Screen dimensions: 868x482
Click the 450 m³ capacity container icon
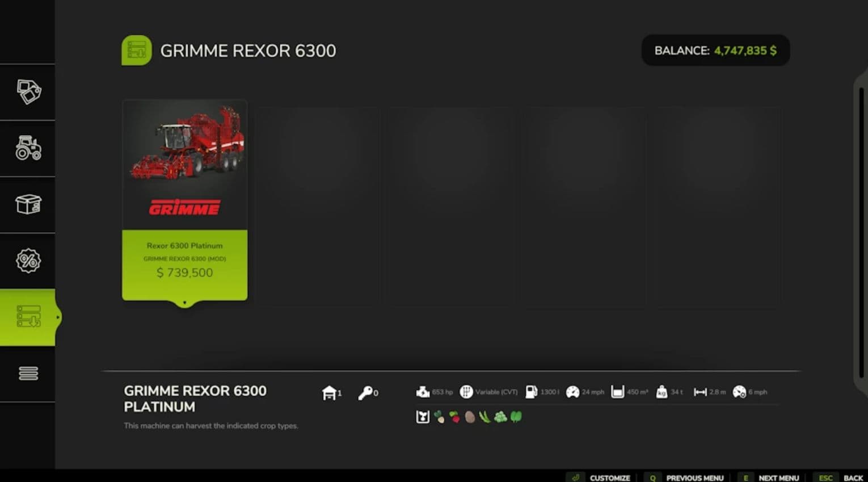point(617,392)
